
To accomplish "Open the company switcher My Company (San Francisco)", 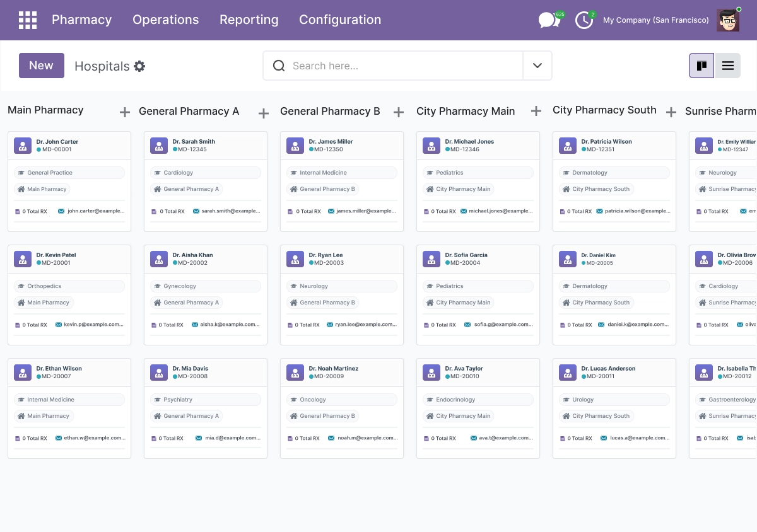I will tap(656, 20).
